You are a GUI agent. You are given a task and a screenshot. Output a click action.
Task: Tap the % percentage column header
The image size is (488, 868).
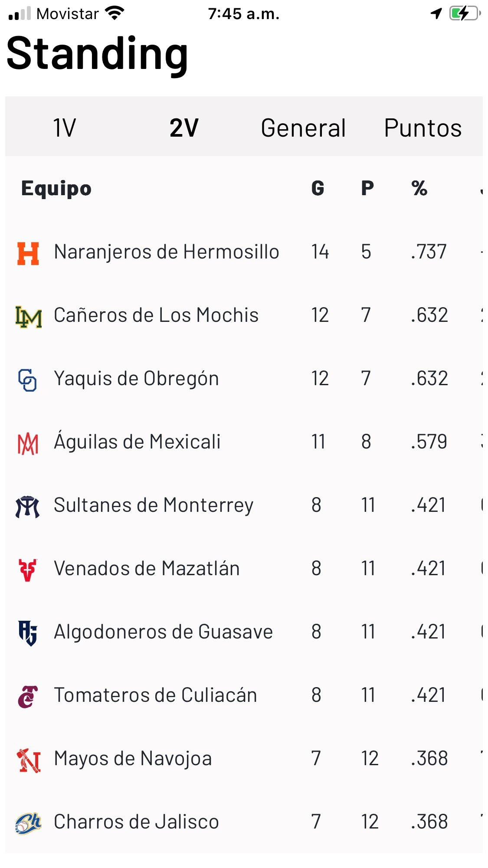(x=419, y=188)
